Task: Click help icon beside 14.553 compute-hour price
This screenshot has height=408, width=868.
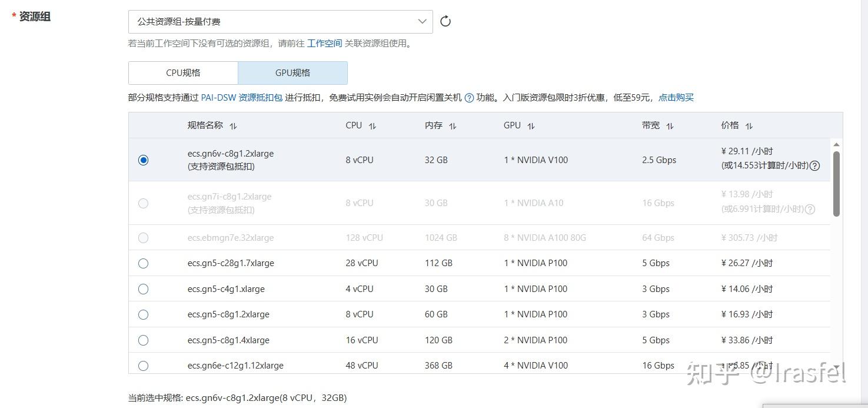Action: [814, 166]
